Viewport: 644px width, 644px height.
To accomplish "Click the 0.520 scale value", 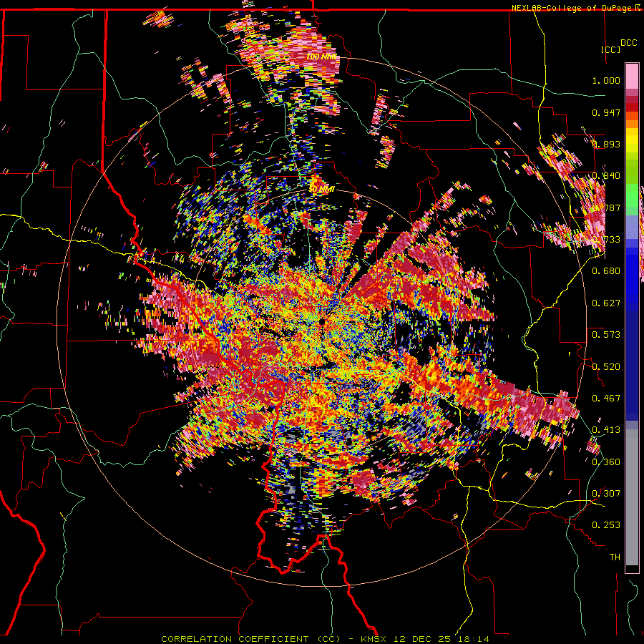I will click(x=606, y=367).
